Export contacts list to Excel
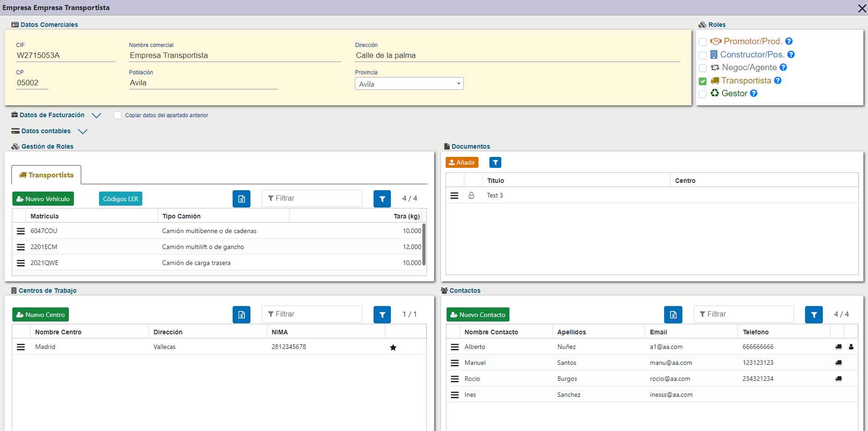 tap(673, 315)
